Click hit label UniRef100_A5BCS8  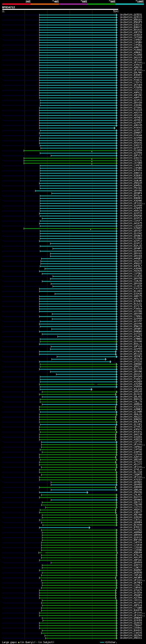(x=131, y=67)
